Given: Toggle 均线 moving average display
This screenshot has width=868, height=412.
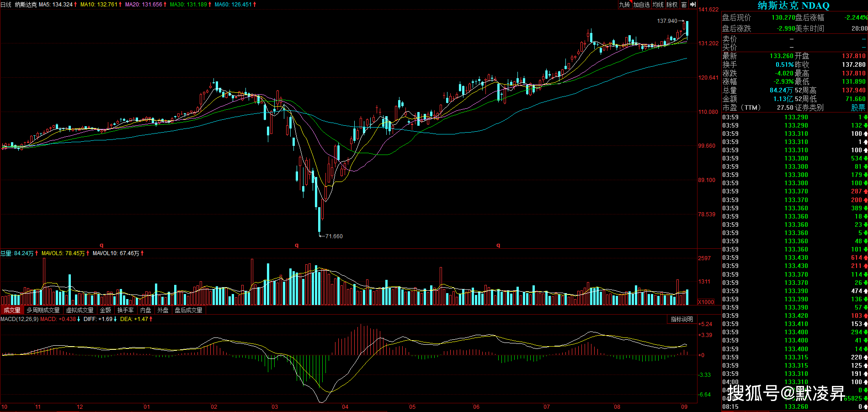Looking at the screenshot, I should (x=658, y=5).
